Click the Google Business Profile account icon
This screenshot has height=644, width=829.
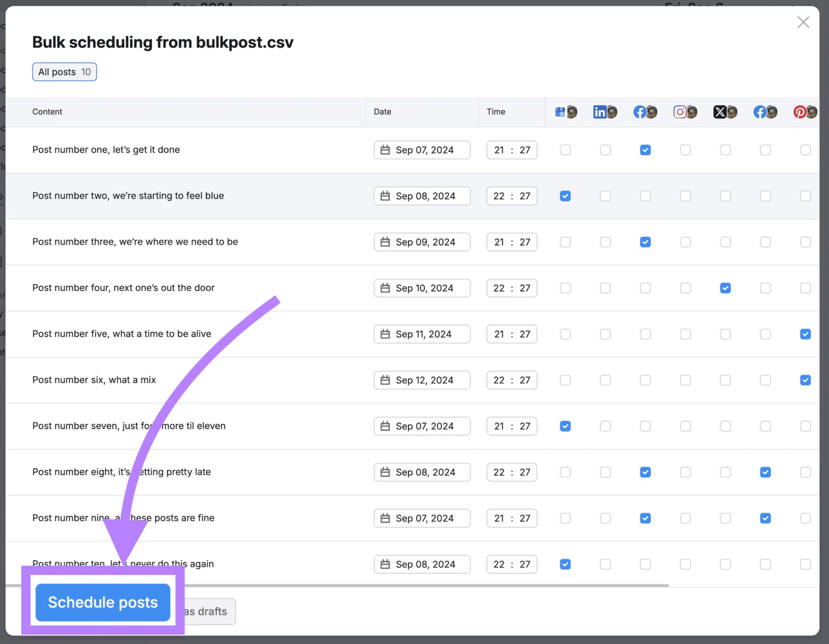(565, 112)
